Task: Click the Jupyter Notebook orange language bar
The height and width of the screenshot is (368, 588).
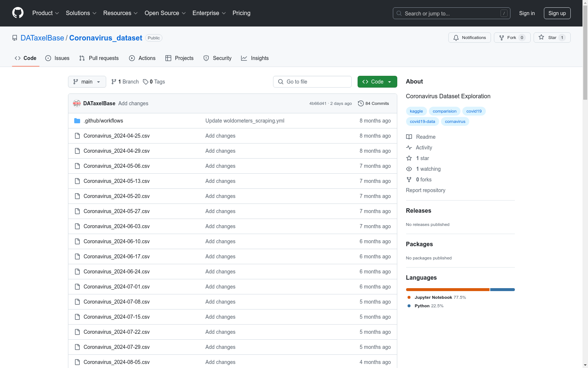Action: coord(448,290)
